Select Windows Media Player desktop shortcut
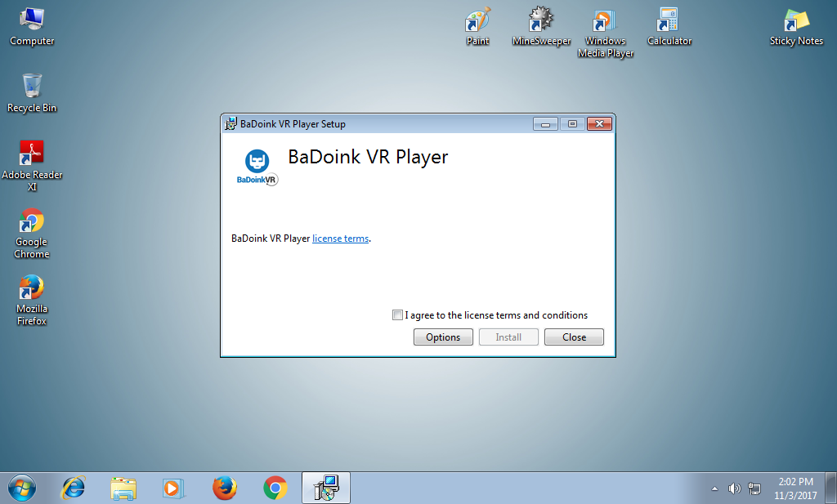This screenshot has height=504, width=837. (x=606, y=32)
